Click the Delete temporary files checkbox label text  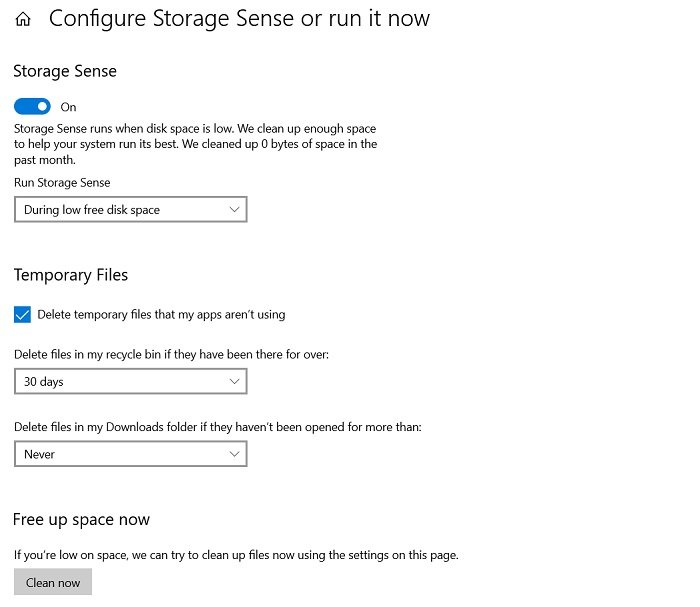tap(161, 315)
